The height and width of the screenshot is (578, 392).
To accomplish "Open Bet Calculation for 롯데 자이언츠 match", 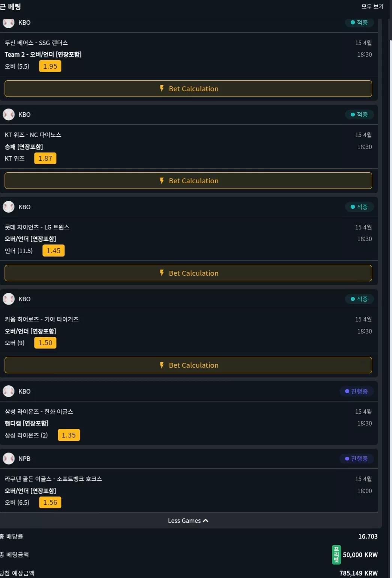I will pyautogui.click(x=188, y=273).
